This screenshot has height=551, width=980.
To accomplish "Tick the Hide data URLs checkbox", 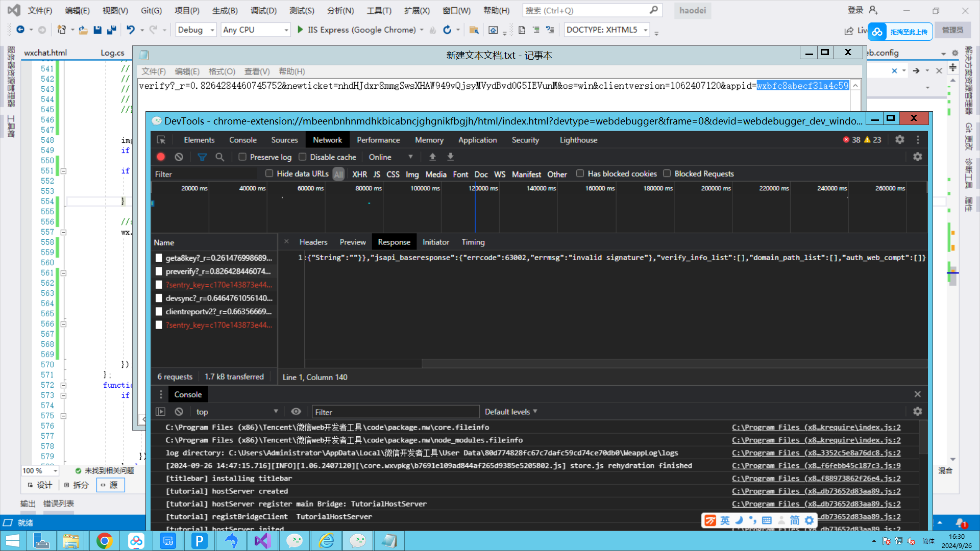I will [269, 174].
